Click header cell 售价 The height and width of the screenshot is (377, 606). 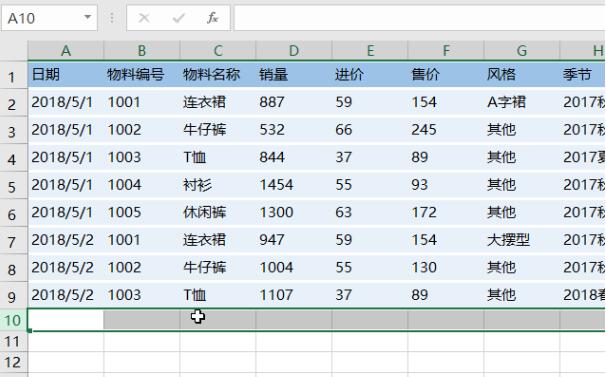tap(446, 74)
